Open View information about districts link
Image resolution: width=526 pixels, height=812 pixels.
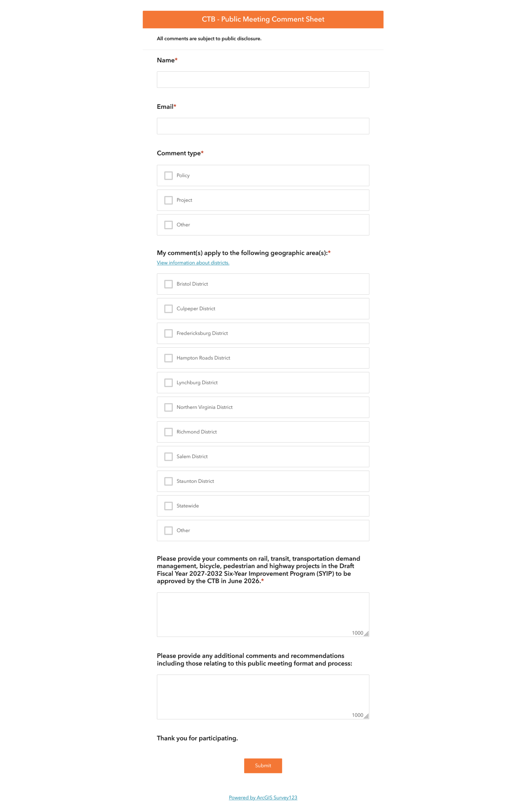(193, 262)
